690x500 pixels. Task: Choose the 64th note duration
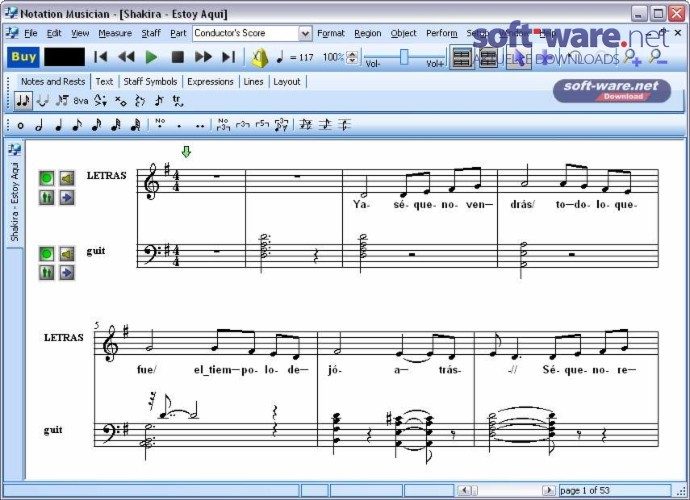coord(135,126)
